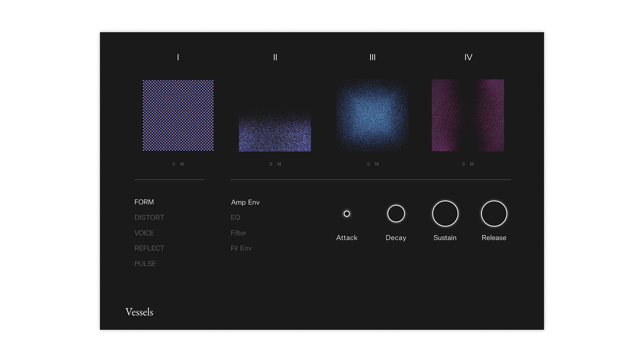
Task: Open the DISTORT section
Action: pos(149,218)
